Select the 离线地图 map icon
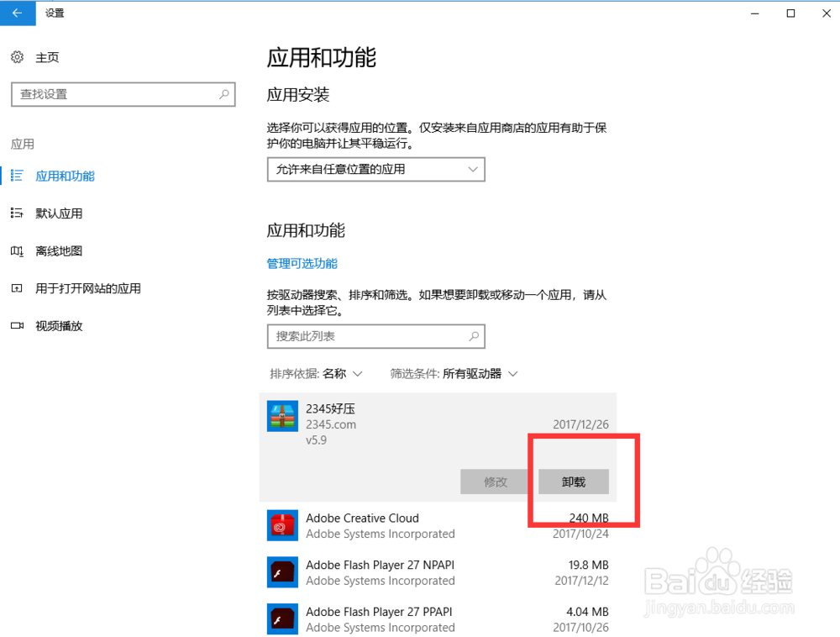Viewport: 840px width, 637px height. [x=17, y=250]
